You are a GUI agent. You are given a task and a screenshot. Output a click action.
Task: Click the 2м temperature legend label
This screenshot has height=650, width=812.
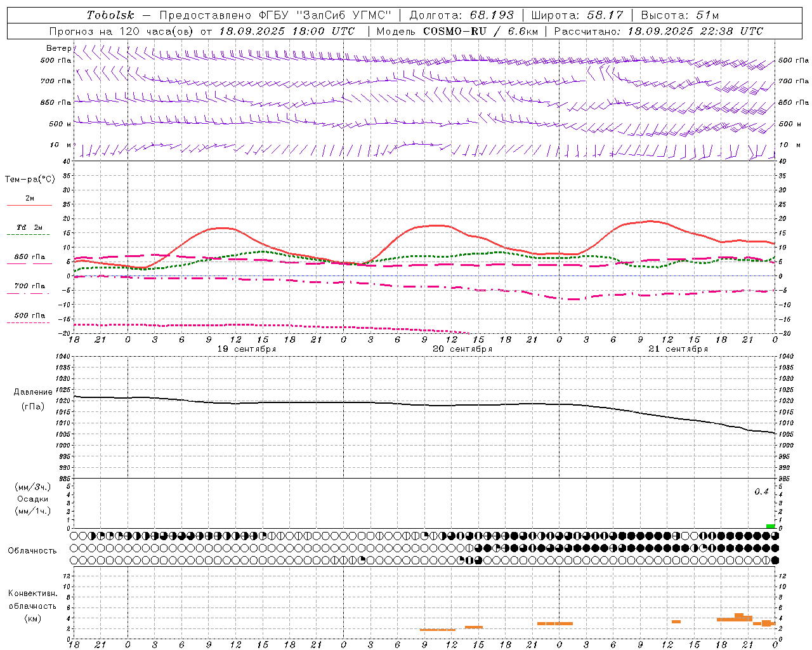(x=30, y=198)
